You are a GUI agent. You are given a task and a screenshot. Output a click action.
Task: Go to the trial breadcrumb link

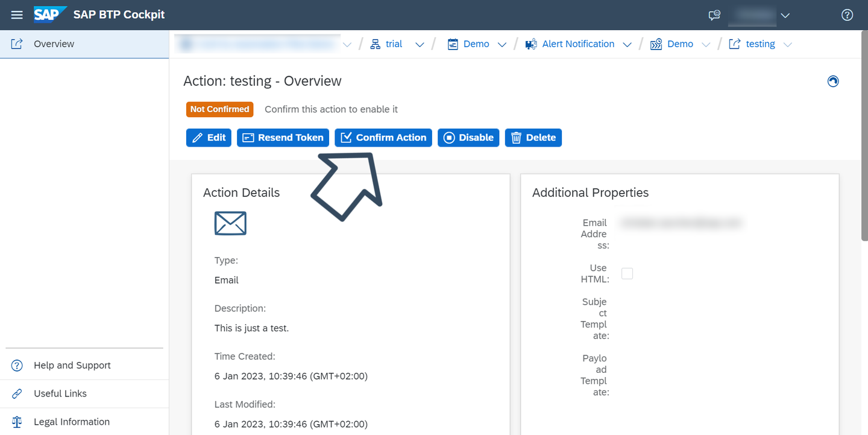pyautogui.click(x=394, y=44)
